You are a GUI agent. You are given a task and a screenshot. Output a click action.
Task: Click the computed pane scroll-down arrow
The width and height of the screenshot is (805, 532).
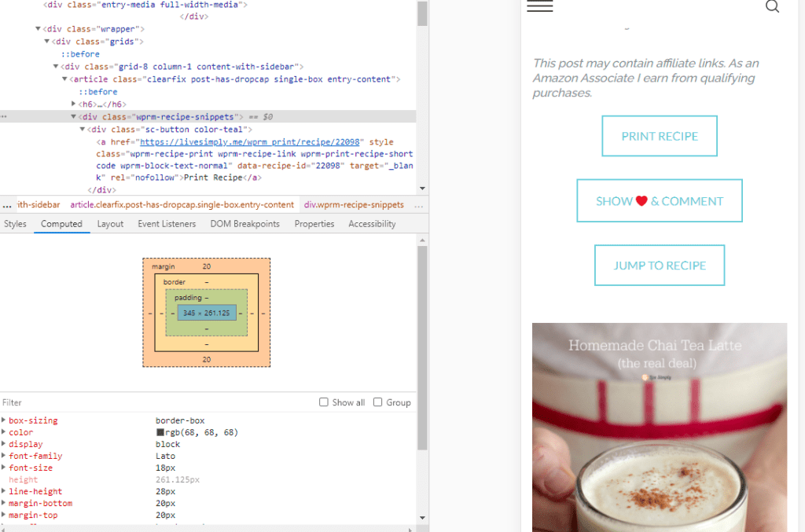pyautogui.click(x=422, y=518)
